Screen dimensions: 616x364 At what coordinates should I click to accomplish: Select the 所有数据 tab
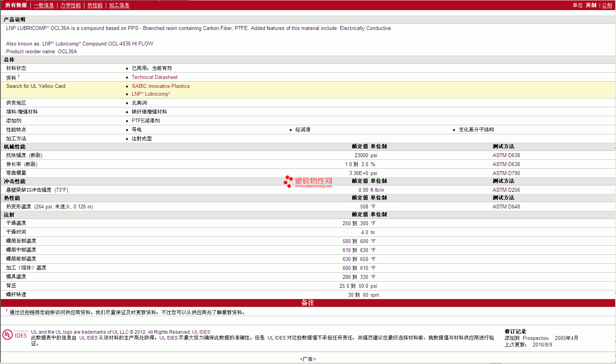click(x=16, y=5)
